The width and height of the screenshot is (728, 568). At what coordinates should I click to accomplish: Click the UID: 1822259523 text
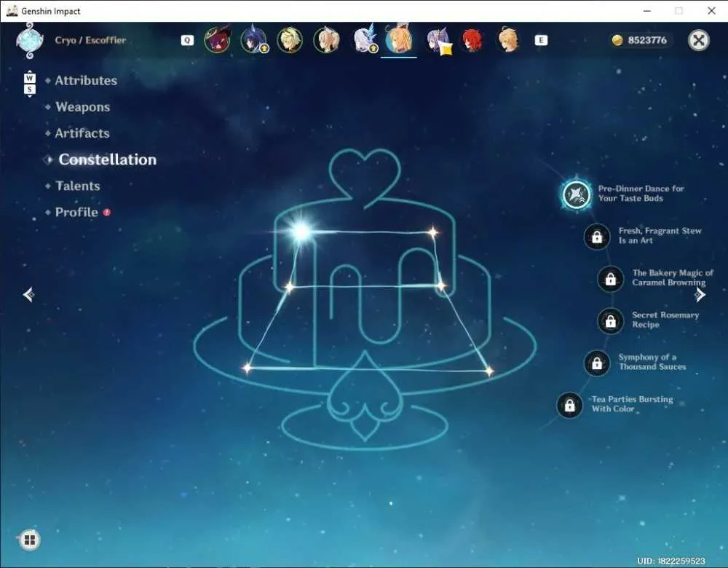click(x=671, y=561)
